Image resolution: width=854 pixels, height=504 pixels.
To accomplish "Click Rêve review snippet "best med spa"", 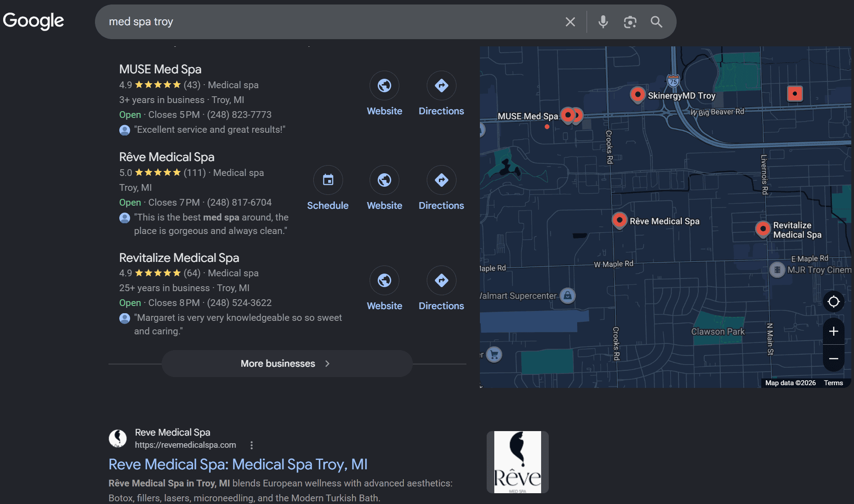I will coord(211,224).
